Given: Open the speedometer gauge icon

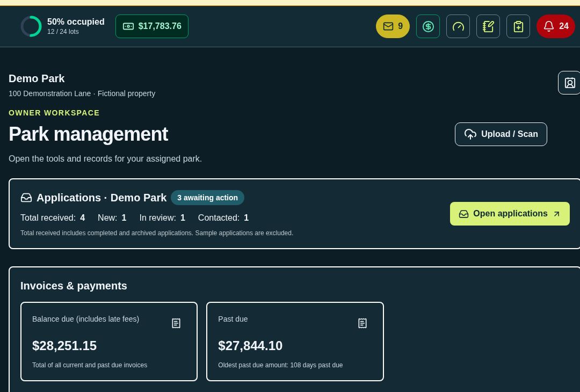Looking at the screenshot, I should pyautogui.click(x=458, y=26).
